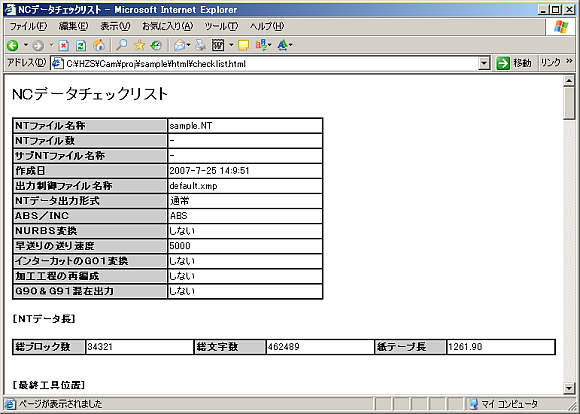Open the お気に入り(A) menu
Image resolution: width=580 pixels, height=414 pixels.
click(168, 26)
